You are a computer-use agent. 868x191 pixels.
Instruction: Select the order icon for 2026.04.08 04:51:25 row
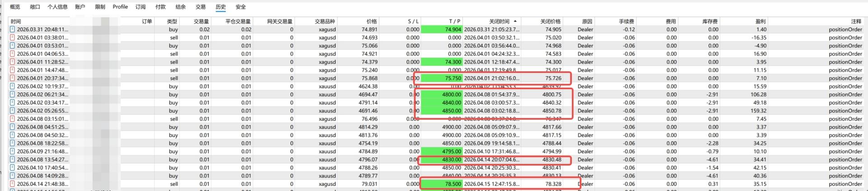click(x=12, y=127)
